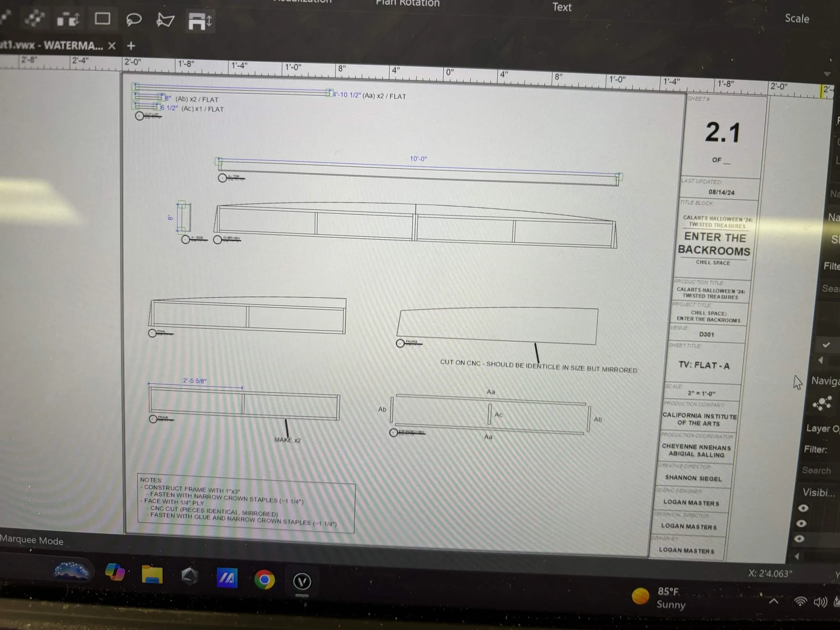Click the triangle below the visibility eye icons
Image resolution: width=840 pixels, height=630 pixels.
[797, 556]
